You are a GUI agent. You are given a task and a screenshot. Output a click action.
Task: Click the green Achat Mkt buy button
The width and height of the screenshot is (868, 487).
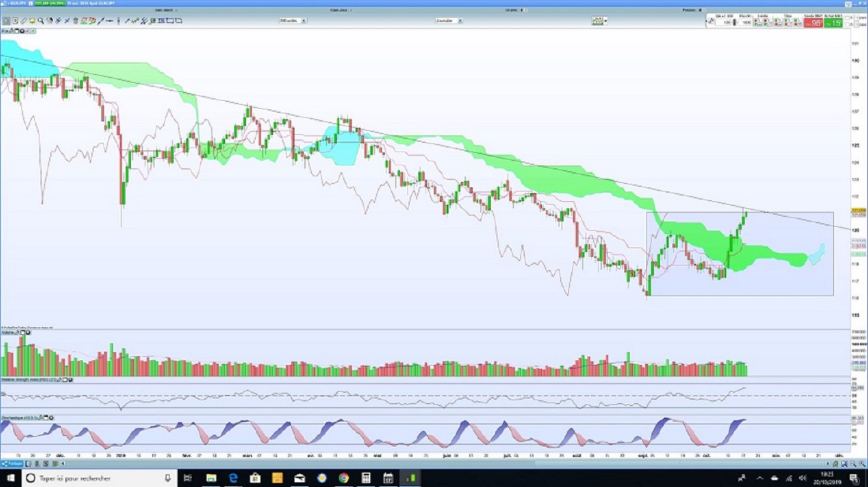pos(833,23)
